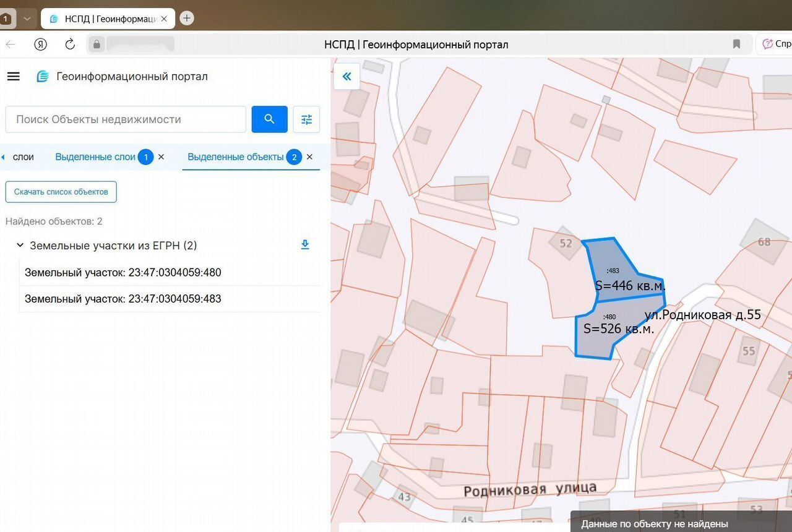Close the Выделенные слои tab
792x532 pixels.
tap(161, 157)
